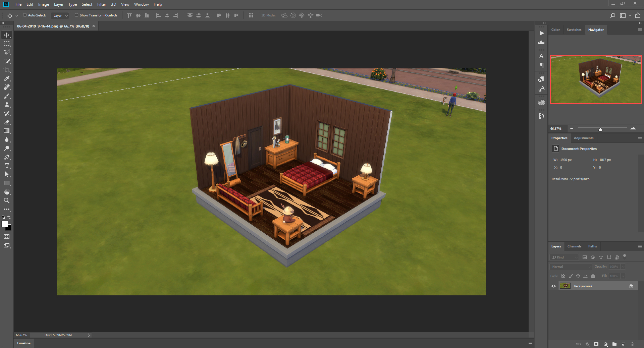Open the layer Kind filter dropdown

(x=565, y=257)
